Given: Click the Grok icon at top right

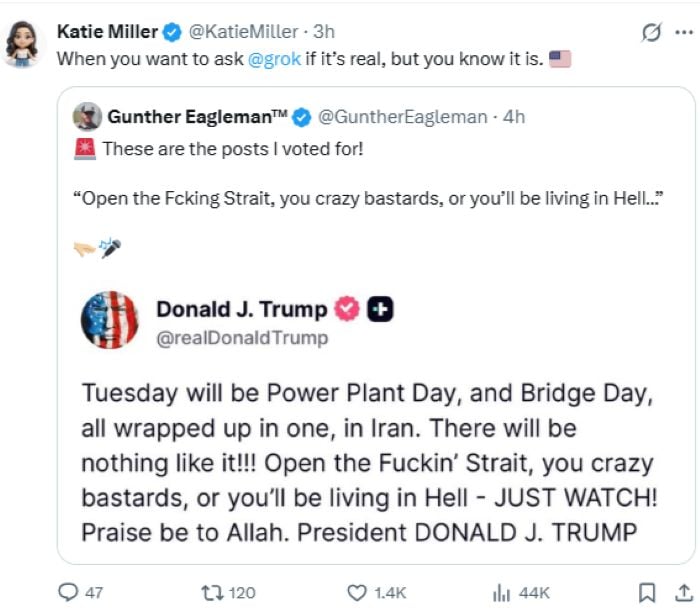Looking at the screenshot, I should coord(651,33).
